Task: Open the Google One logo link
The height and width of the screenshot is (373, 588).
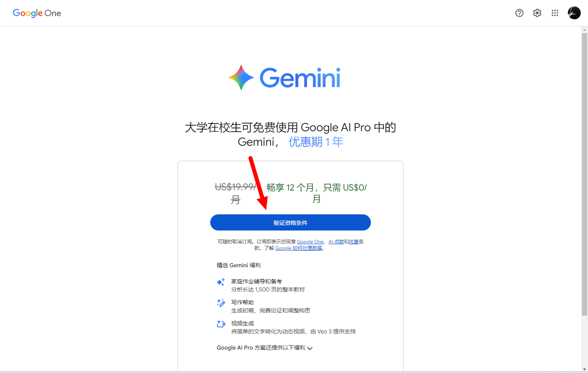Action: 37,13
